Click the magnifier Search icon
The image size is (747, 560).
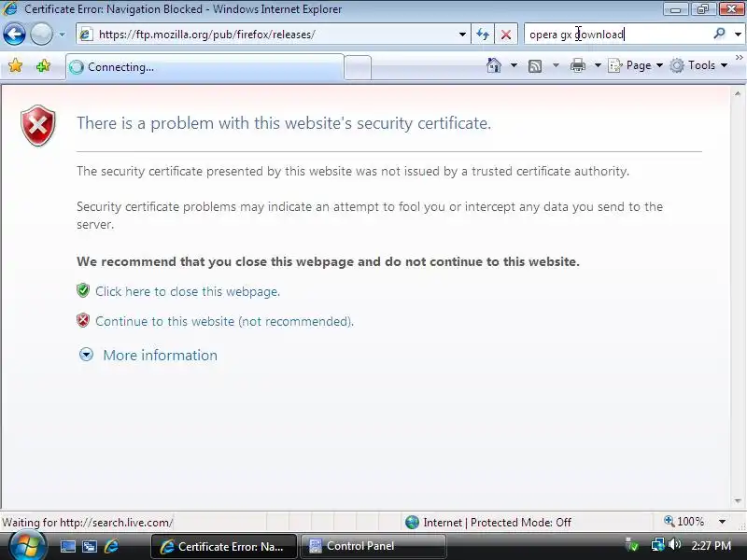click(x=719, y=34)
